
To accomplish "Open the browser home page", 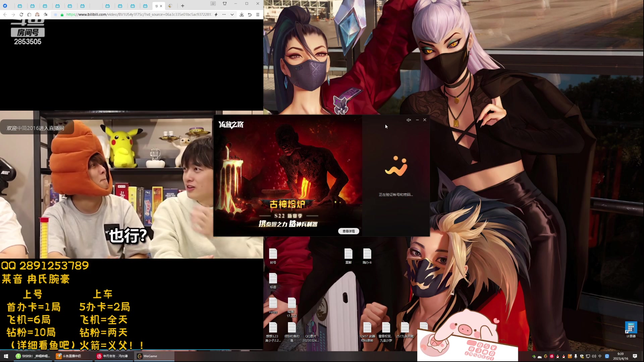I will click(x=29, y=14).
